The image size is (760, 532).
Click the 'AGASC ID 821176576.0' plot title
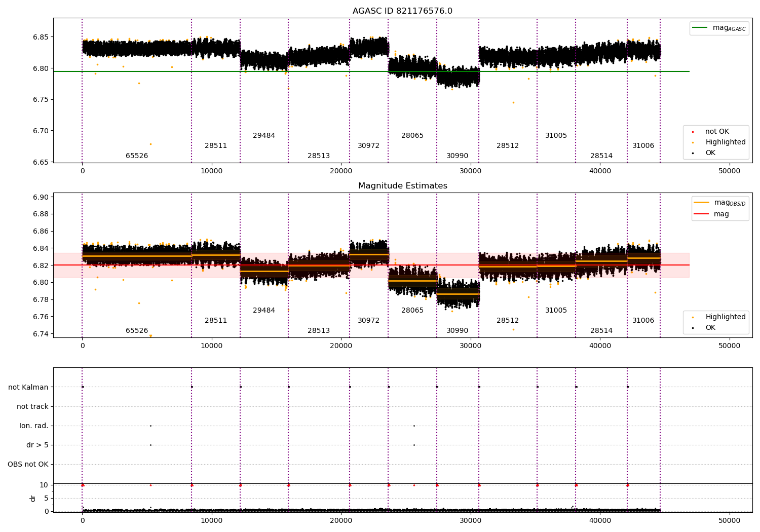point(402,11)
